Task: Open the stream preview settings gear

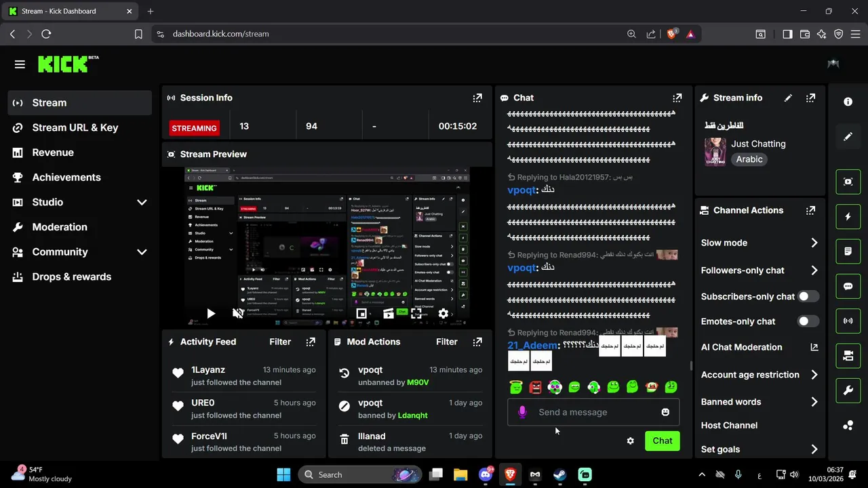Action: point(443,313)
